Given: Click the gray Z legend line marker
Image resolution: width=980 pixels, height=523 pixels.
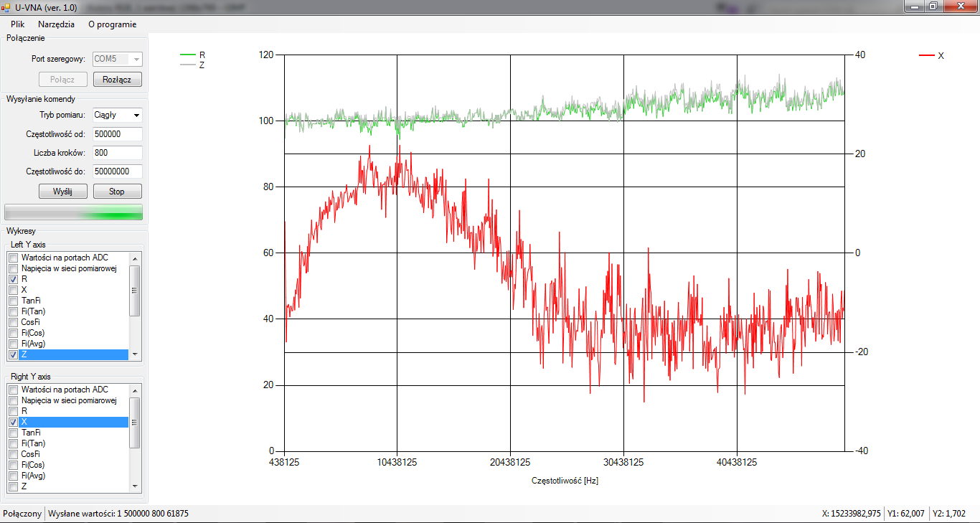Looking at the screenshot, I should 188,65.
